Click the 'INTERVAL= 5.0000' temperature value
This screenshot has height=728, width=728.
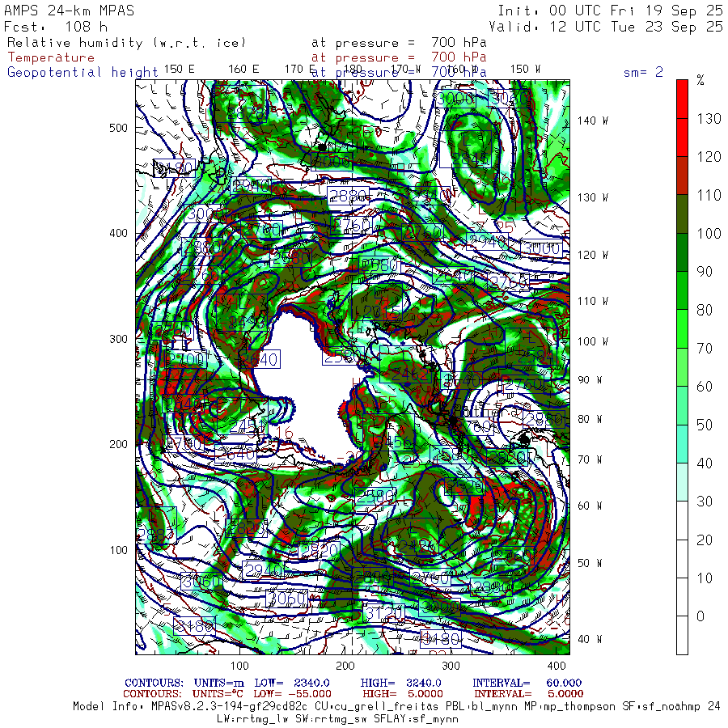click(528, 694)
